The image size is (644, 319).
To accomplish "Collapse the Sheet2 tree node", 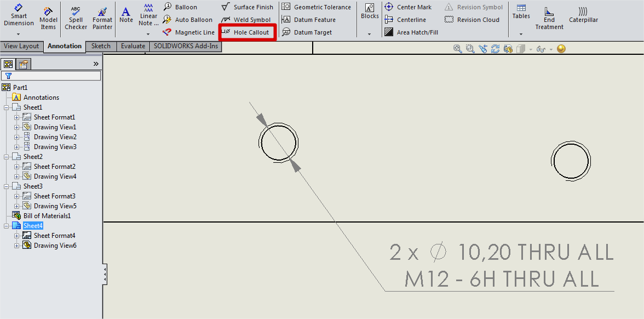I will point(7,157).
